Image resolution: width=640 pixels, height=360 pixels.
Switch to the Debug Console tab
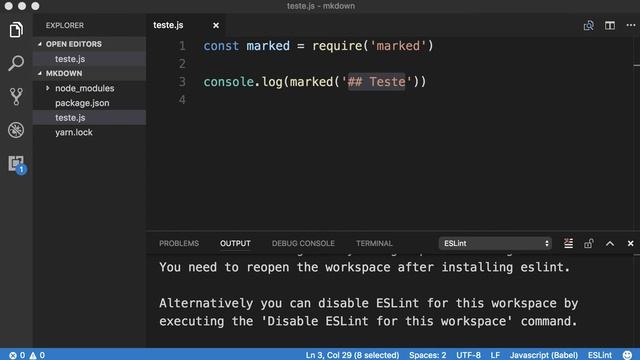pos(303,244)
